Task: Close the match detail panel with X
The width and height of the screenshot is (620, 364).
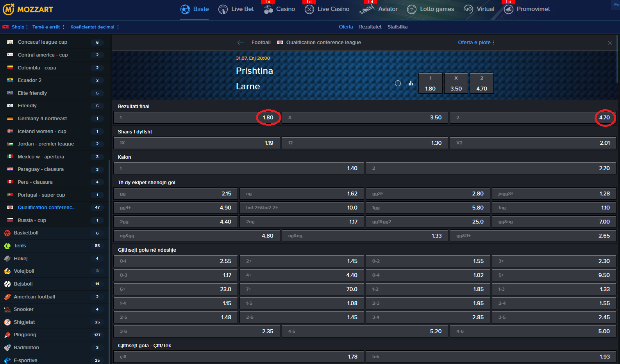Action: click(610, 43)
